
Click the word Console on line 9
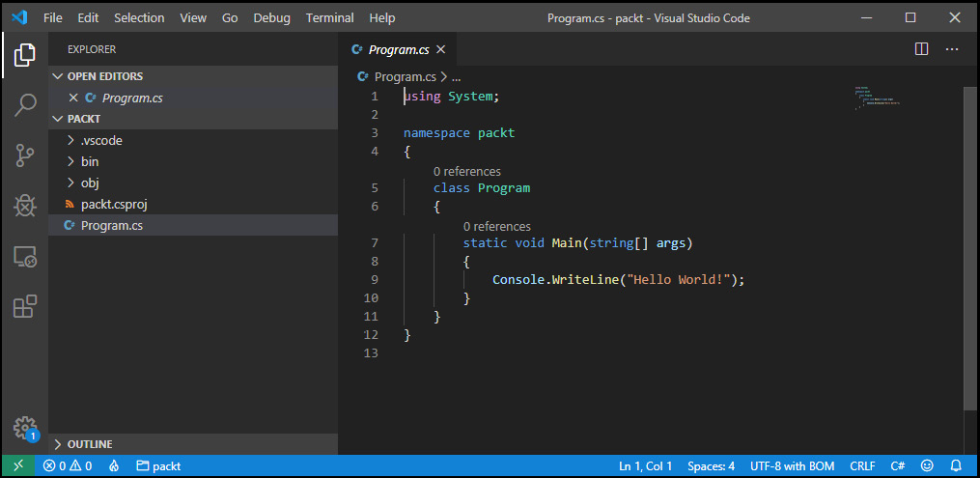(518, 279)
